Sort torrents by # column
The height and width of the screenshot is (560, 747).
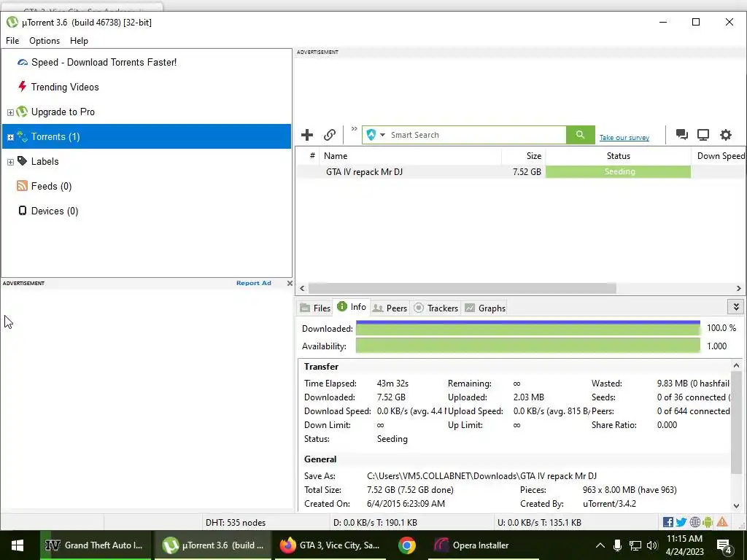click(x=312, y=156)
